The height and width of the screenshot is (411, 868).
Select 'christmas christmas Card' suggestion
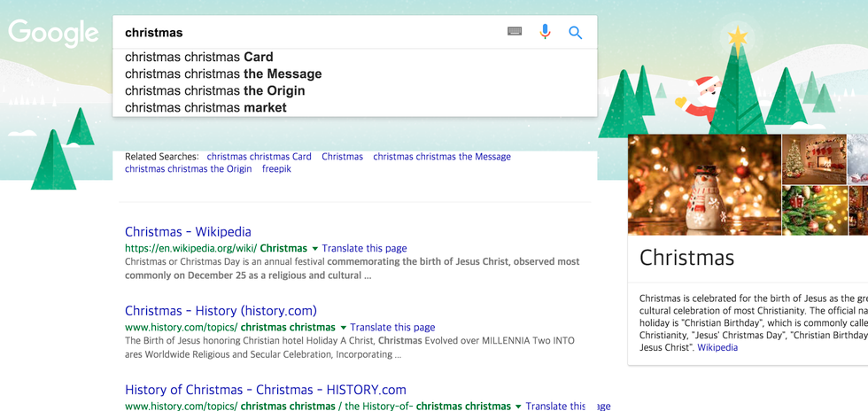tap(199, 58)
